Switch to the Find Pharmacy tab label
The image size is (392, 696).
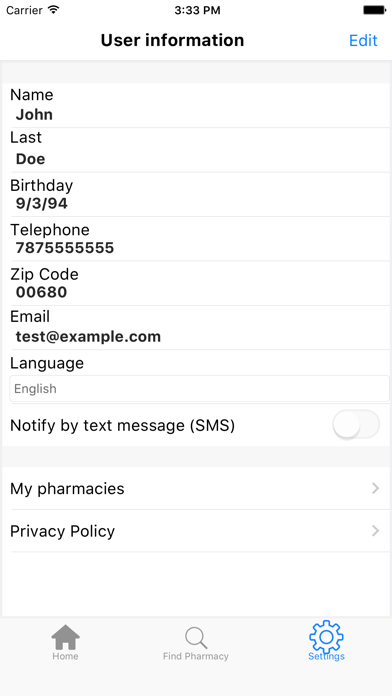(x=196, y=656)
